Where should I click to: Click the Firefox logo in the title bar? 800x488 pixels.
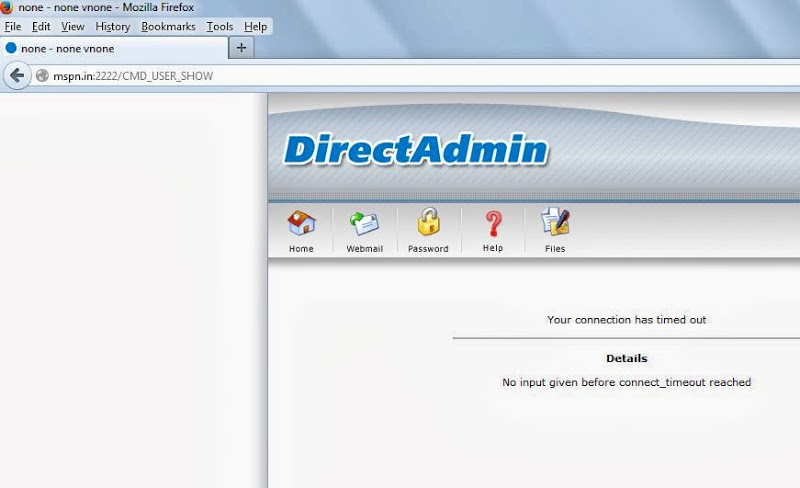[x=6, y=7]
